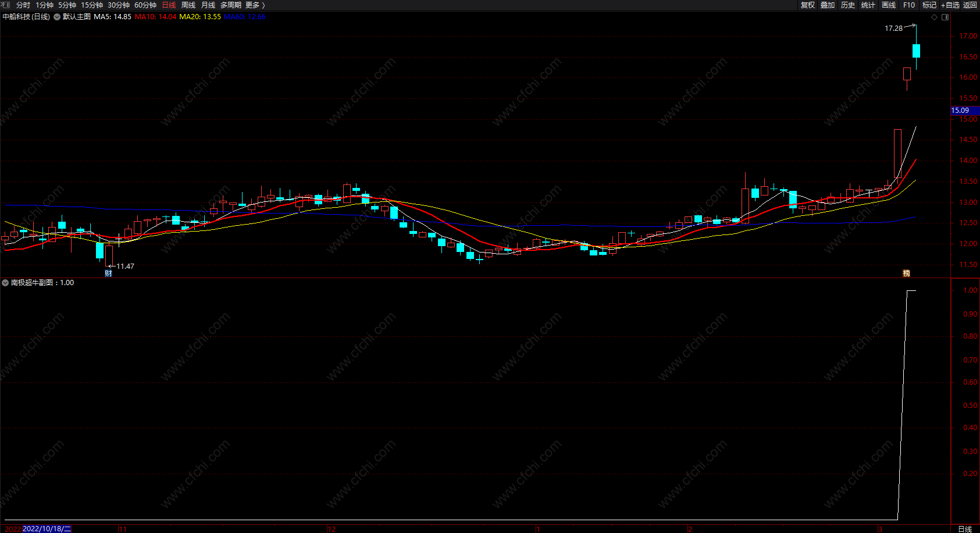
Task: Click the 榜 ranking marker icon
Action: [906, 273]
